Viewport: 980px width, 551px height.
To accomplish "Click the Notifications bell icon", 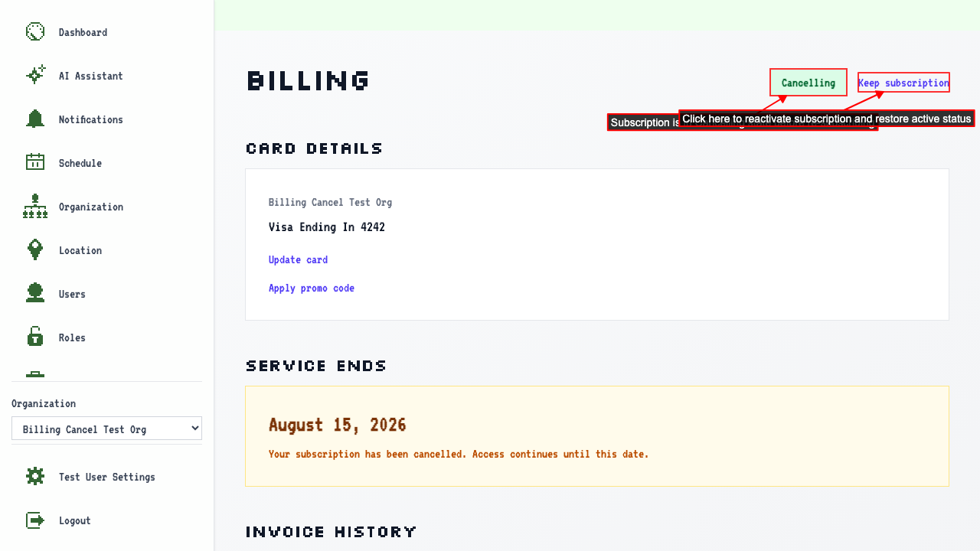I will [35, 119].
